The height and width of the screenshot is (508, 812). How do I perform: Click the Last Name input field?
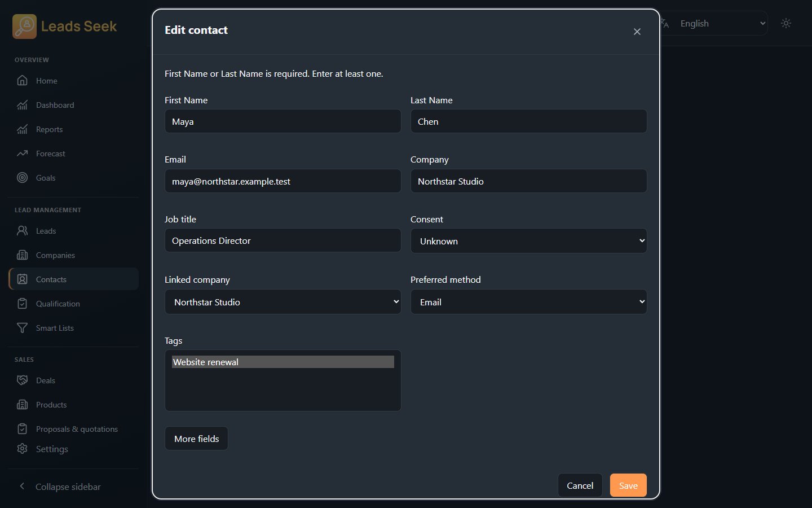point(528,121)
